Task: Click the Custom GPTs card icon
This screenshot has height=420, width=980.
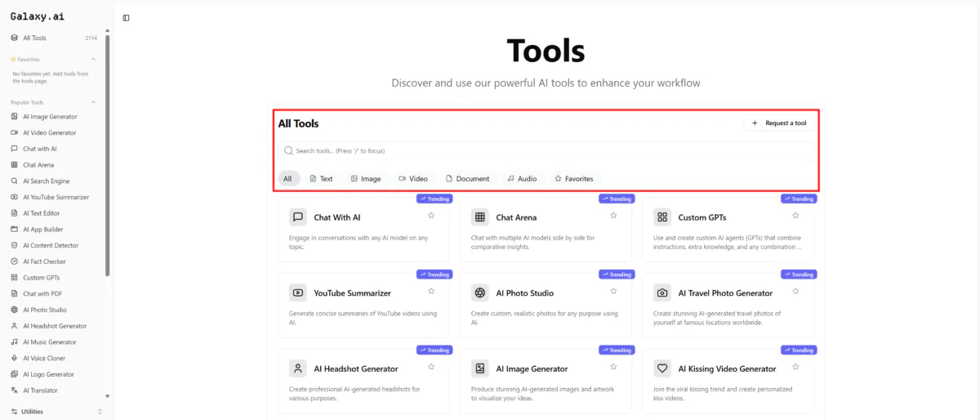Action: [x=662, y=217]
